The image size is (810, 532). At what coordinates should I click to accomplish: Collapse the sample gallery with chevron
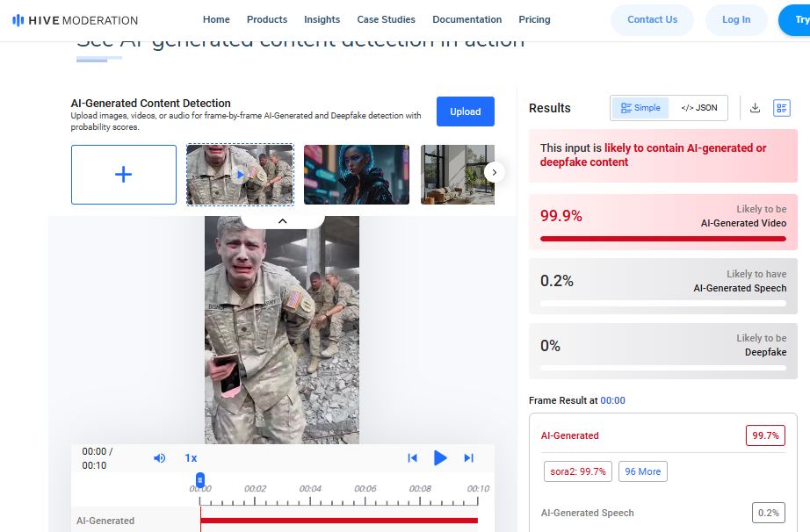[282, 221]
